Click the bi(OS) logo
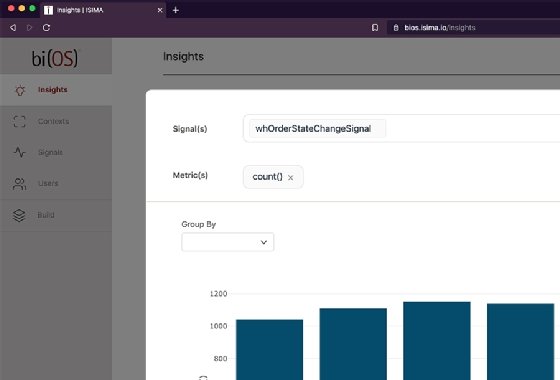560x380 pixels. click(55, 58)
